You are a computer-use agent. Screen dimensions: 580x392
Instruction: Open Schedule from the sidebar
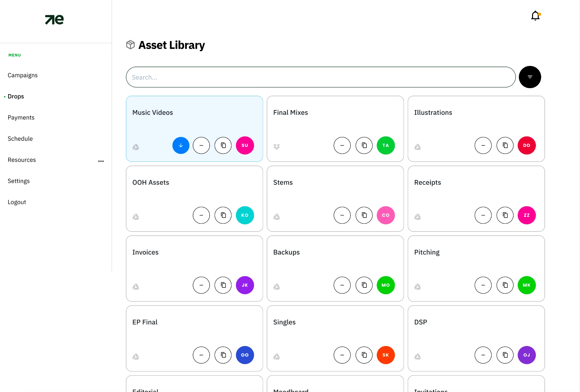20,139
